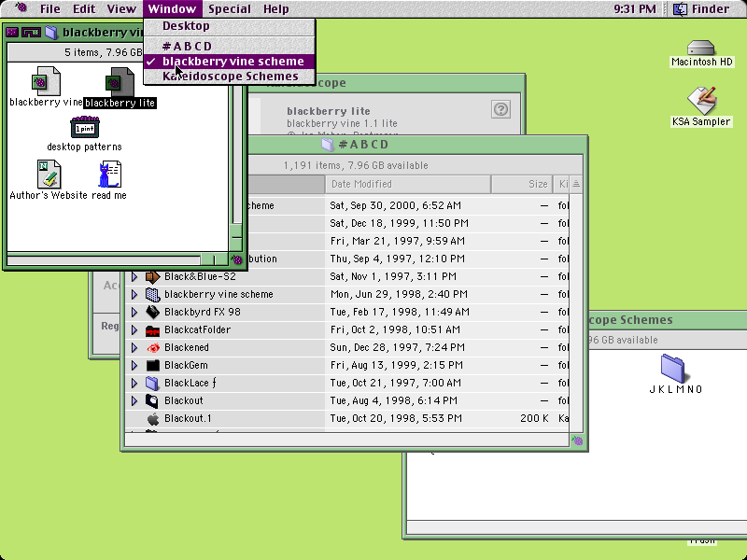Close the blackberry vine scheme window
The width and height of the screenshot is (747, 560).
pos(12,33)
